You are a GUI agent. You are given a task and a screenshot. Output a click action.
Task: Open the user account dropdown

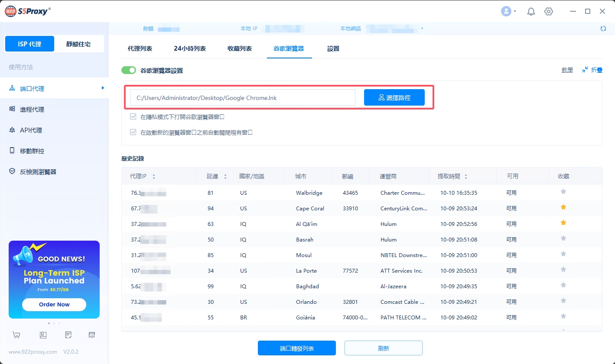click(508, 12)
